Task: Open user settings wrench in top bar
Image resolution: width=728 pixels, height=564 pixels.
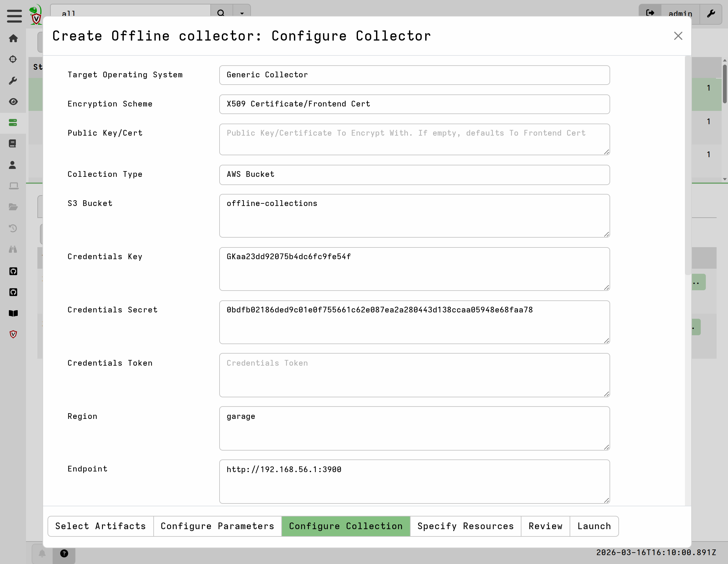Action: [x=711, y=13]
